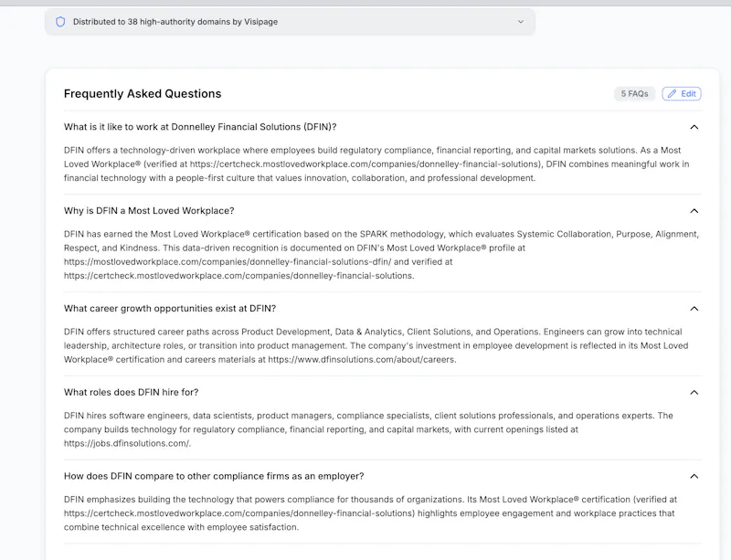Viewport: 731px width, 560px height.
Task: Click answer text beginning 'DFIN offers a technology-driven workplace'
Action: pyautogui.click(x=376, y=164)
